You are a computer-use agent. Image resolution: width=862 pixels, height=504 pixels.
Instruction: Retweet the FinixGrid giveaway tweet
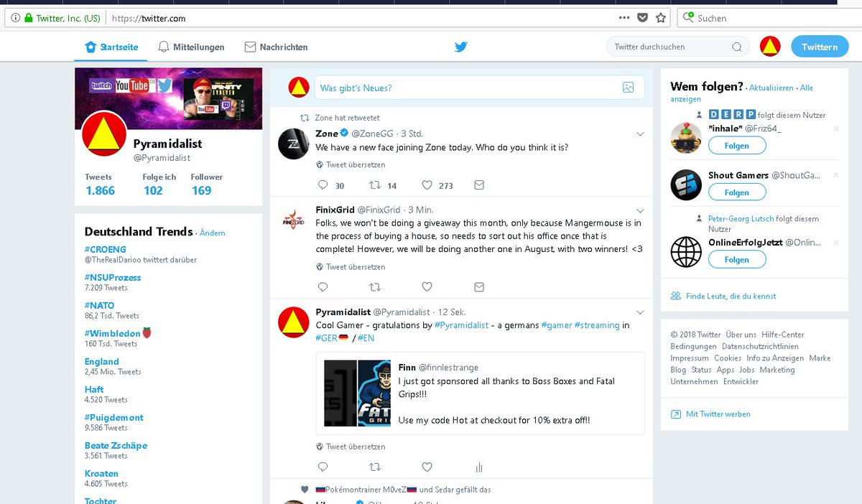374,287
